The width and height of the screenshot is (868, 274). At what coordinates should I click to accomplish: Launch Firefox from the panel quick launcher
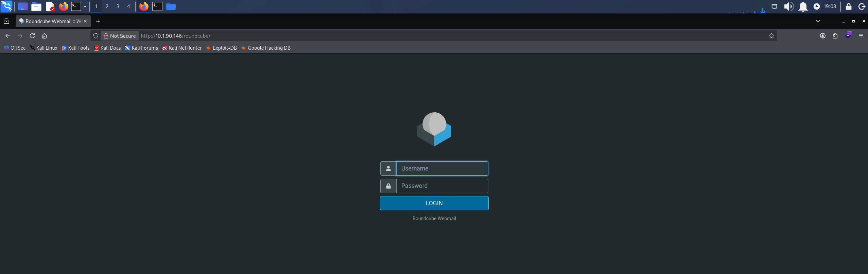point(64,6)
